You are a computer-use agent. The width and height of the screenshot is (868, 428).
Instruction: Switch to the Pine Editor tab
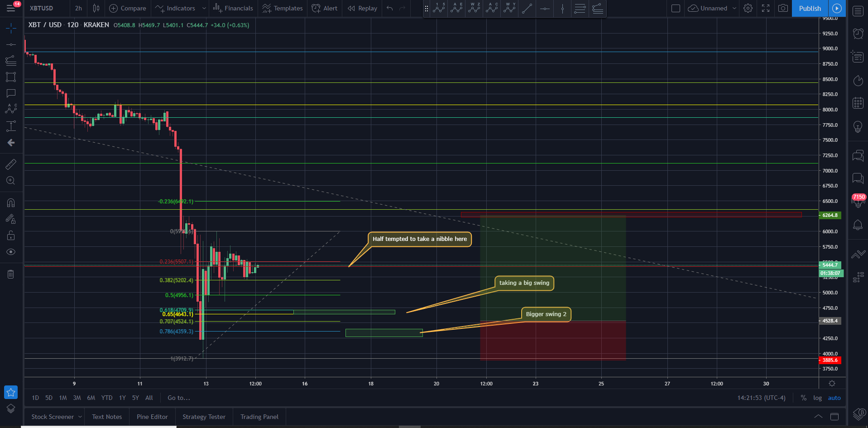point(152,417)
